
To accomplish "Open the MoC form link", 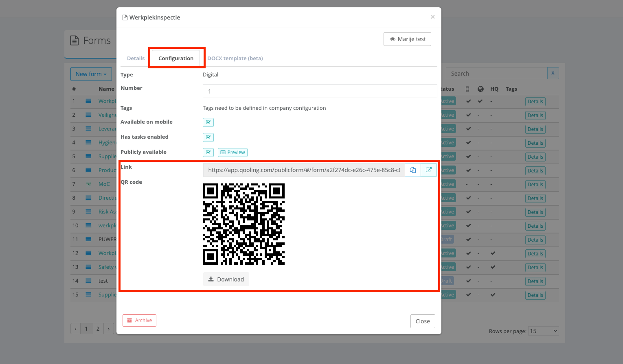I will pyautogui.click(x=104, y=184).
